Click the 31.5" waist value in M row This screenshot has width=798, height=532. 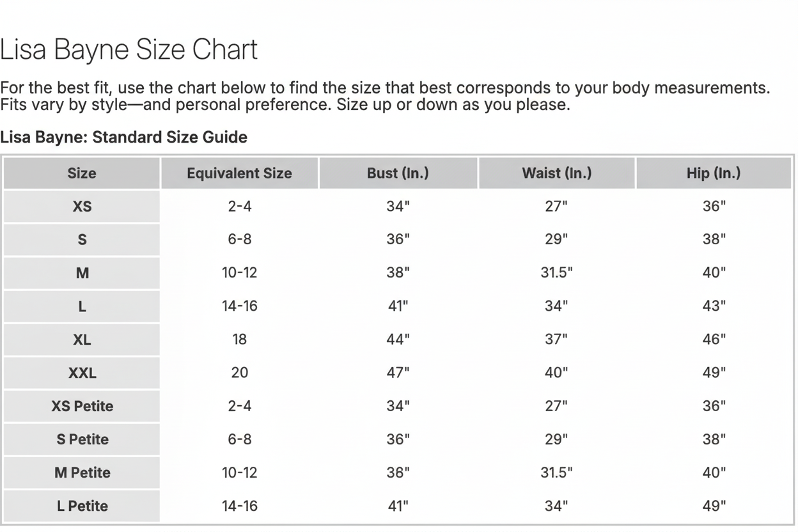pos(556,273)
